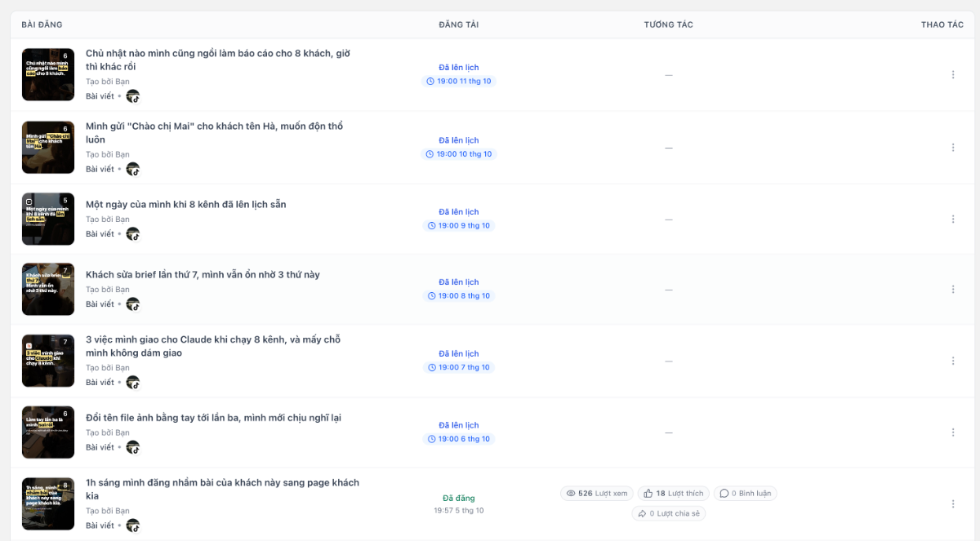Click TikTok avatar icon on Claude post
Screen dimensions: 980x541
point(132,383)
